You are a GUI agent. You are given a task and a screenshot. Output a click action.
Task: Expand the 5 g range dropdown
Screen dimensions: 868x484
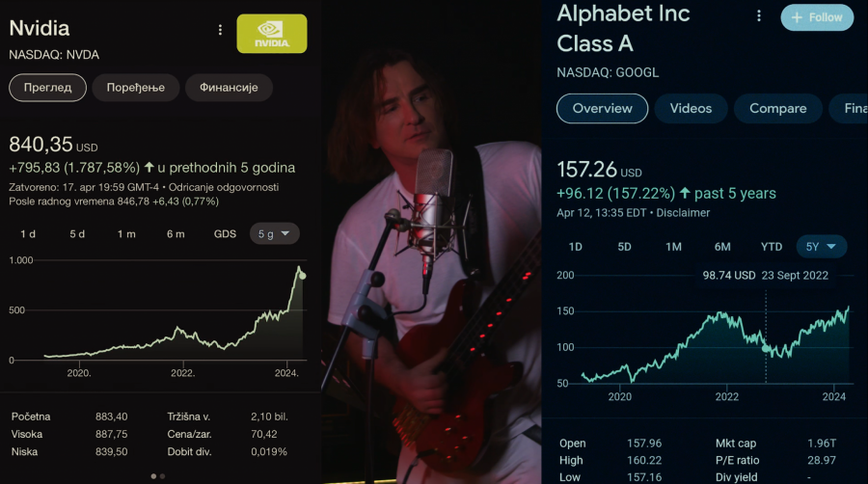pyautogui.click(x=274, y=233)
